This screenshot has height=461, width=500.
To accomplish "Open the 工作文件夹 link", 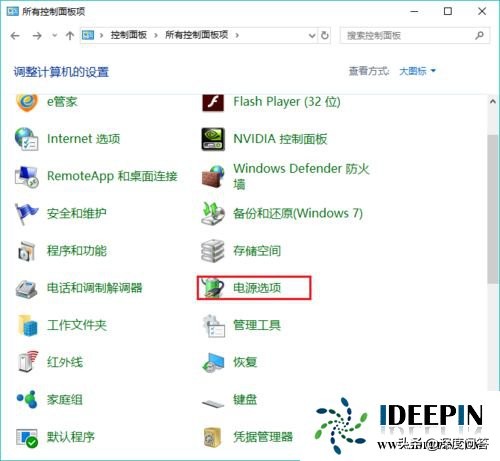I will (77, 325).
